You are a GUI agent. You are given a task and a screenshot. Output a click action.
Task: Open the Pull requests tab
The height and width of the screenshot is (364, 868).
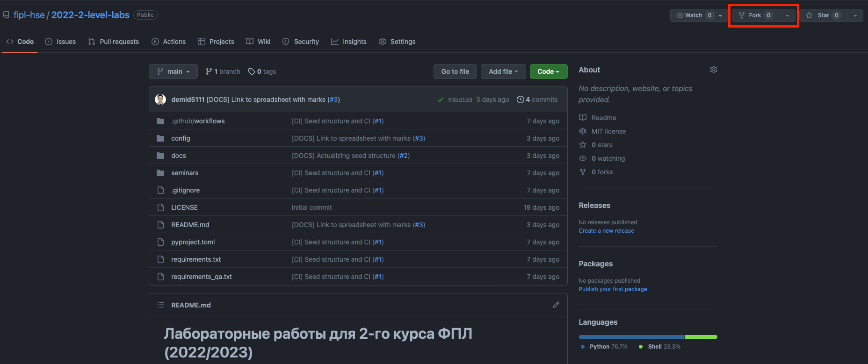click(114, 42)
